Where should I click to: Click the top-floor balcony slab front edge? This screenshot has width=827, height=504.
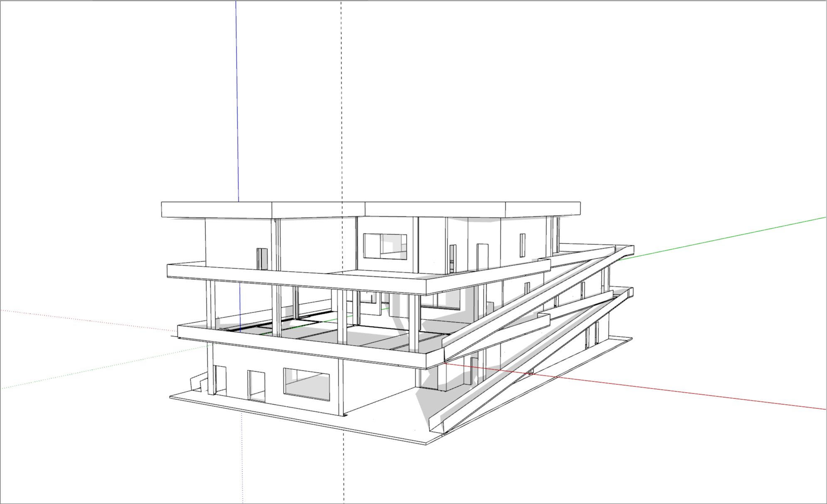tap(297, 279)
